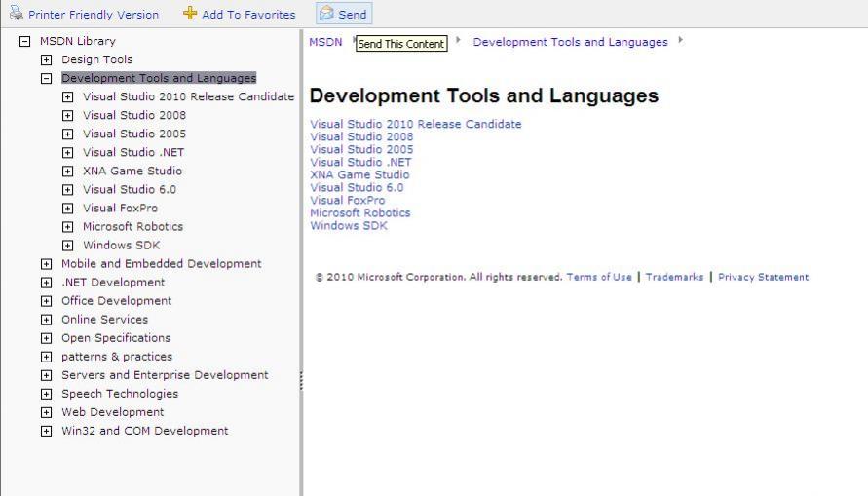The height and width of the screenshot is (496, 868).
Task: Expand Visual Studio 2008 tree node
Action: coord(67,116)
